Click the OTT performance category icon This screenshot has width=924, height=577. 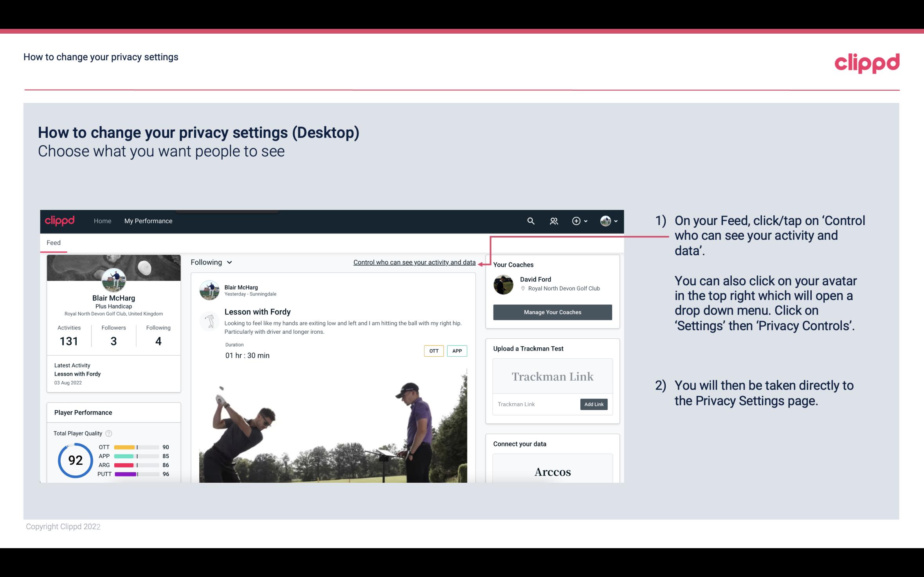point(103,447)
